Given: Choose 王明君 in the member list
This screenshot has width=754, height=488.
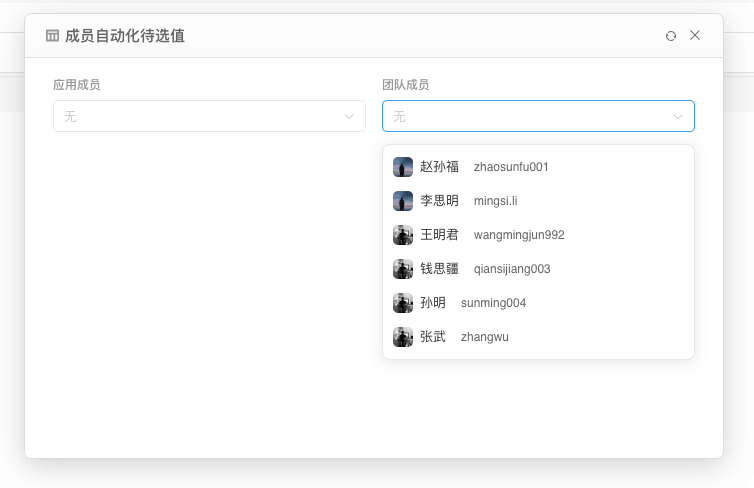Looking at the screenshot, I should [538, 235].
